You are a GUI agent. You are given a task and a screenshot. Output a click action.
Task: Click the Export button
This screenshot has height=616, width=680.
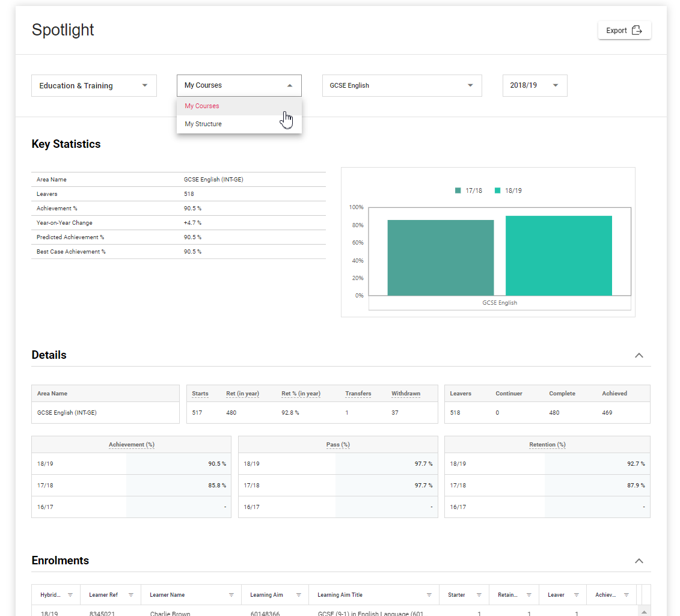click(624, 30)
